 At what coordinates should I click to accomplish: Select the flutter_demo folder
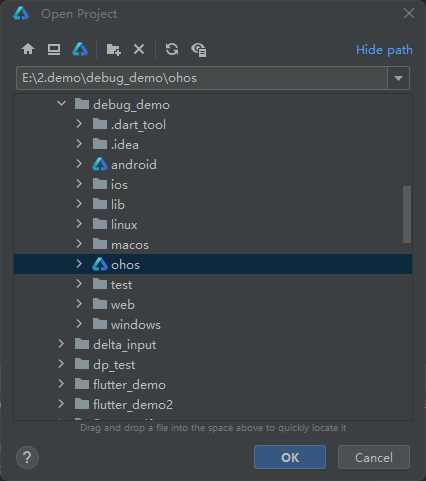coord(129,385)
